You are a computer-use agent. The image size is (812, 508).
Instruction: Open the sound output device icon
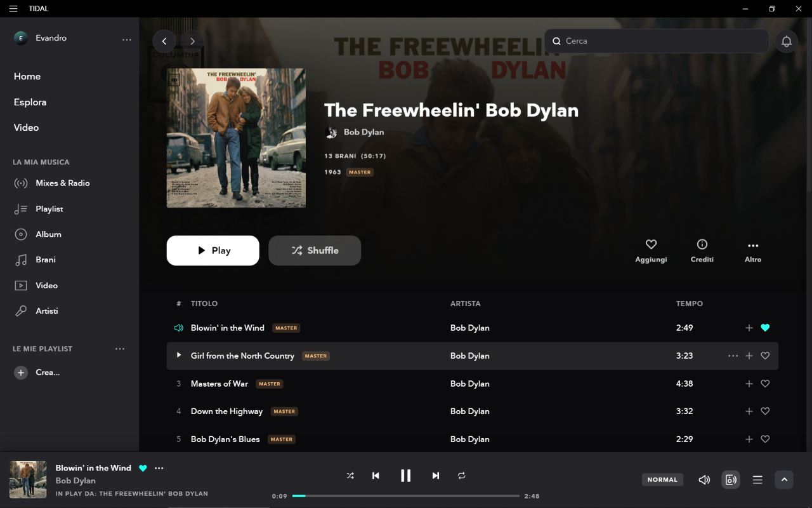[x=731, y=479]
